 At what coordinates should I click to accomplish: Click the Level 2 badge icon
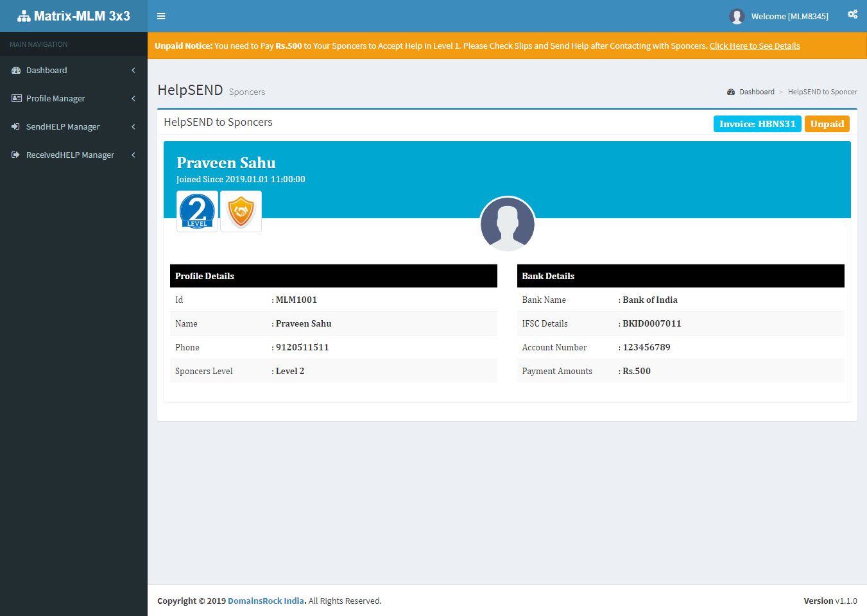[x=197, y=211]
